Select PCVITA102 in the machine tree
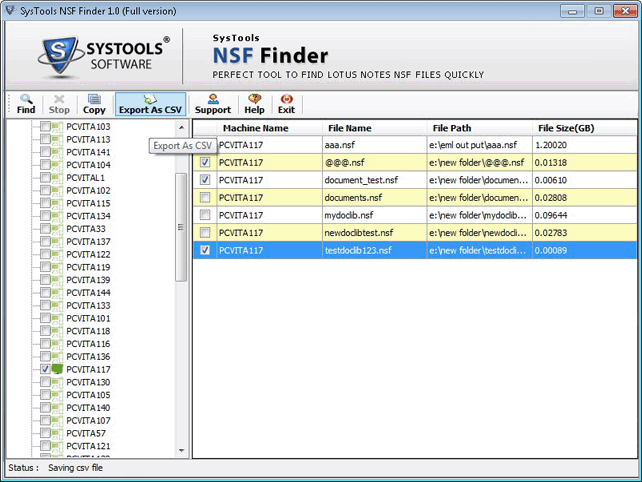The height and width of the screenshot is (482, 642). 88,190
